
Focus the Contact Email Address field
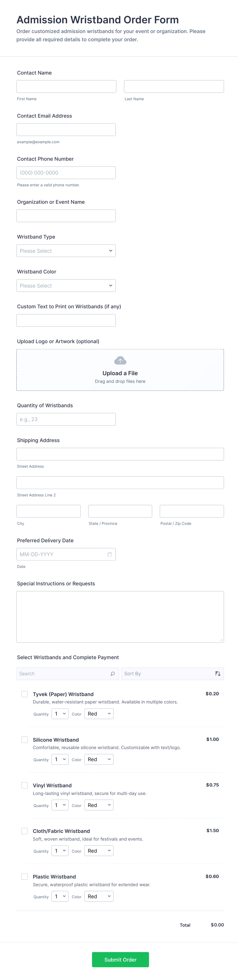[x=66, y=130]
